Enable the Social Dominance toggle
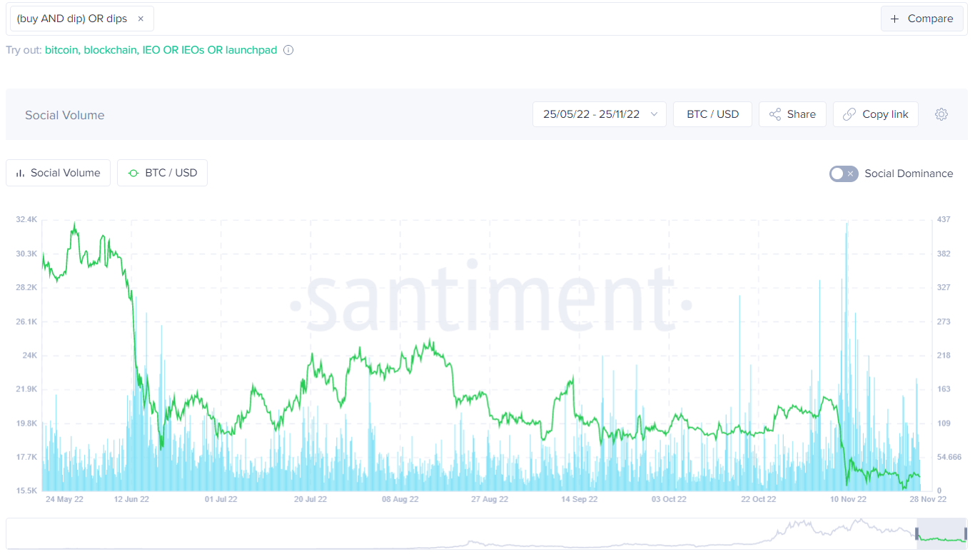The image size is (980, 557). [x=843, y=174]
